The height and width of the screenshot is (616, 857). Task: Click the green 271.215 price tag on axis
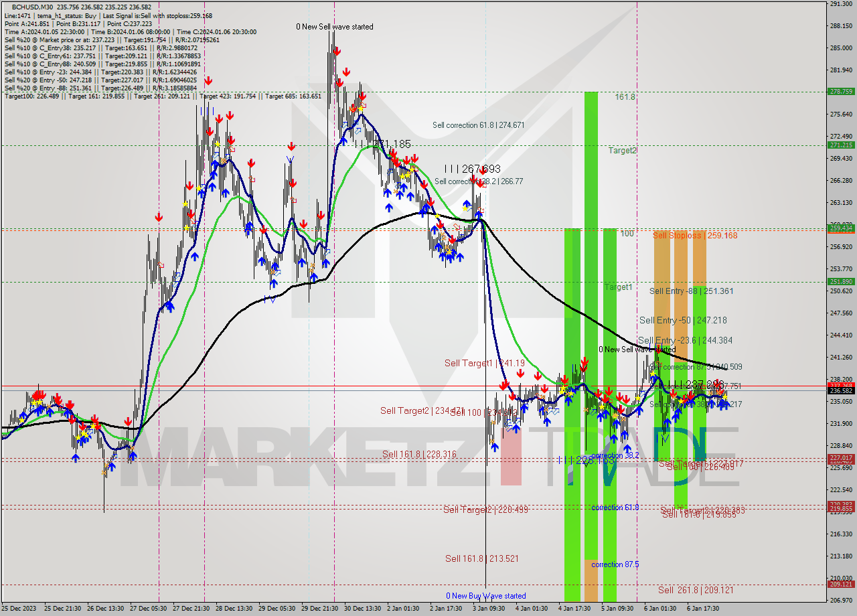[x=841, y=145]
